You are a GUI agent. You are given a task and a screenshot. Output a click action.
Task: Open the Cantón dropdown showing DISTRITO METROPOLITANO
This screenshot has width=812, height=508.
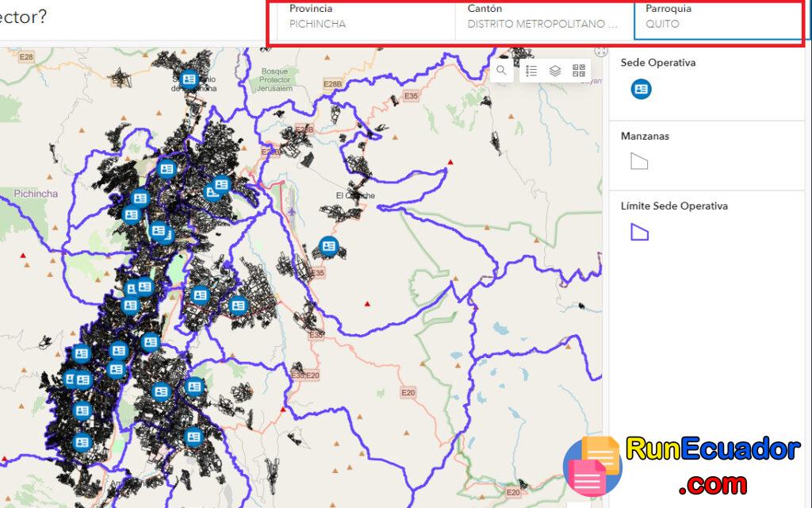pos(544,17)
